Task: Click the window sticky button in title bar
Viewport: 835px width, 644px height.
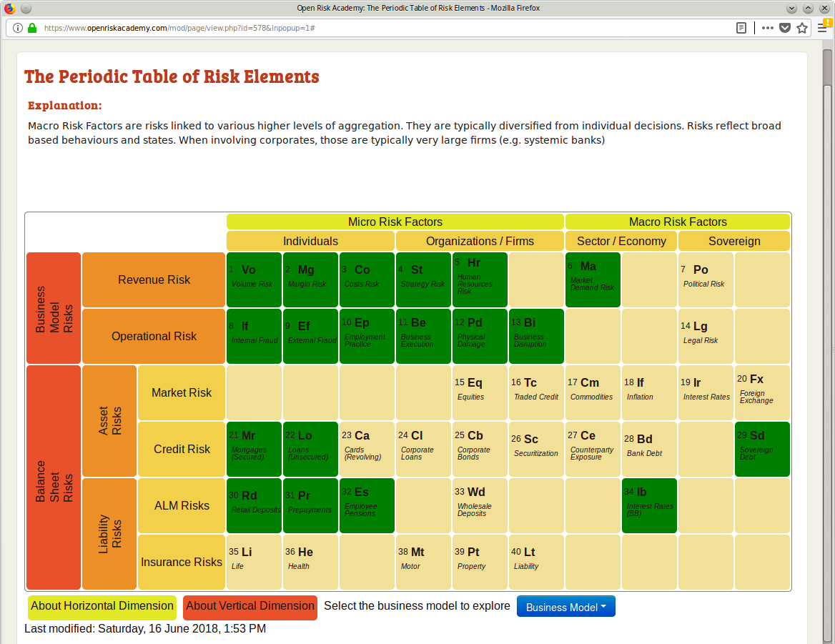Action: coord(26,8)
